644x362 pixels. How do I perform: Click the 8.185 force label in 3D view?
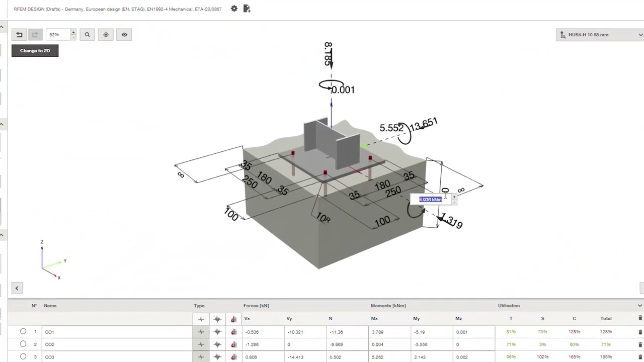pyautogui.click(x=328, y=54)
